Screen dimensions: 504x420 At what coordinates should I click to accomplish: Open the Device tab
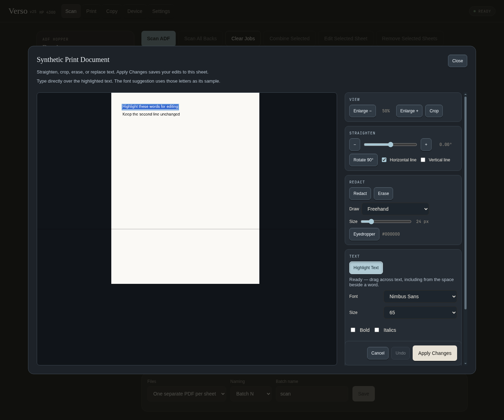pos(135,11)
